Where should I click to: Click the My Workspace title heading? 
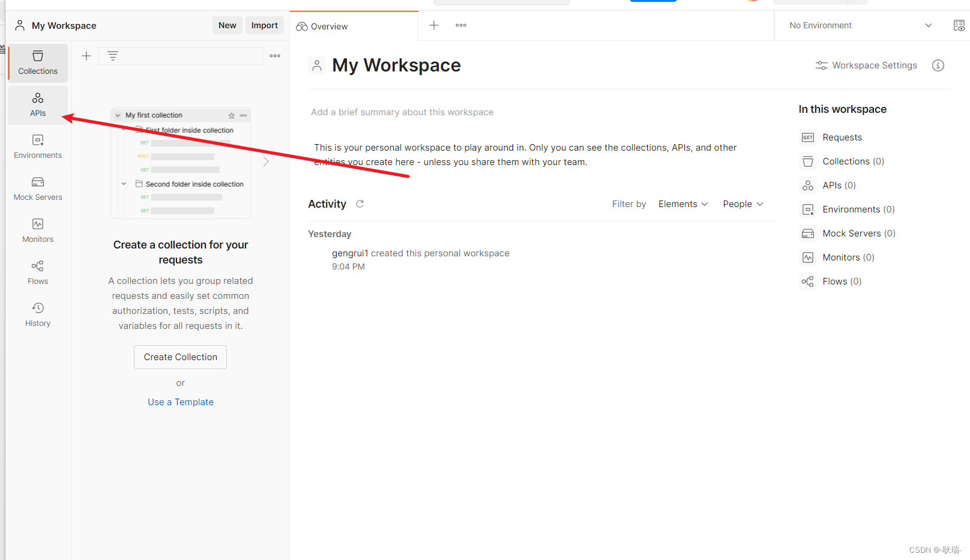[x=396, y=65]
